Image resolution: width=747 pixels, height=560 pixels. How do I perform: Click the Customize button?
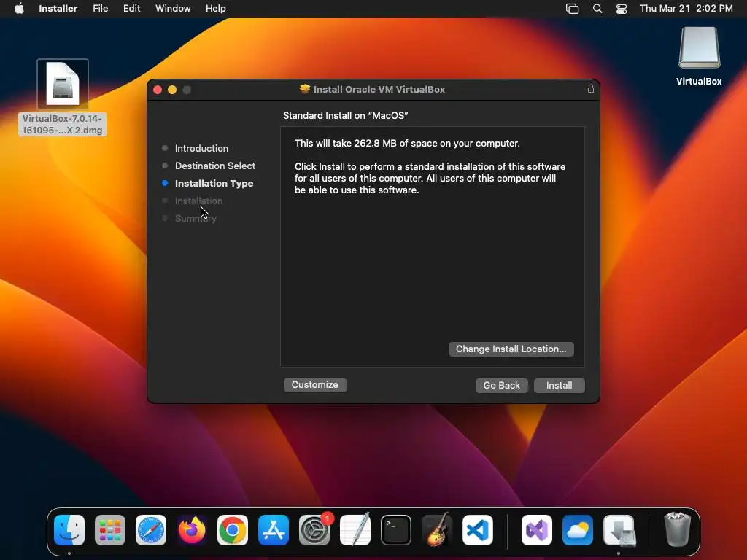[x=315, y=385]
